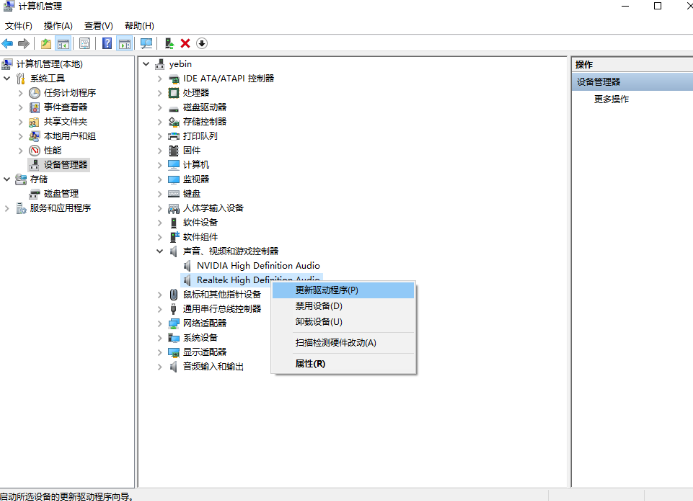The image size is (693, 501).
Task: Select 属性(R) from the context menu
Action: pyautogui.click(x=310, y=364)
